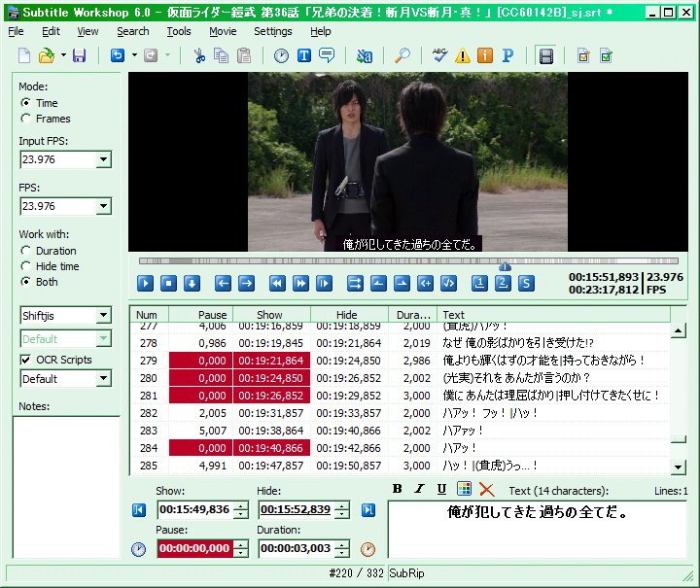Click the Num column header
The width and height of the screenshot is (700, 588).
click(x=149, y=315)
